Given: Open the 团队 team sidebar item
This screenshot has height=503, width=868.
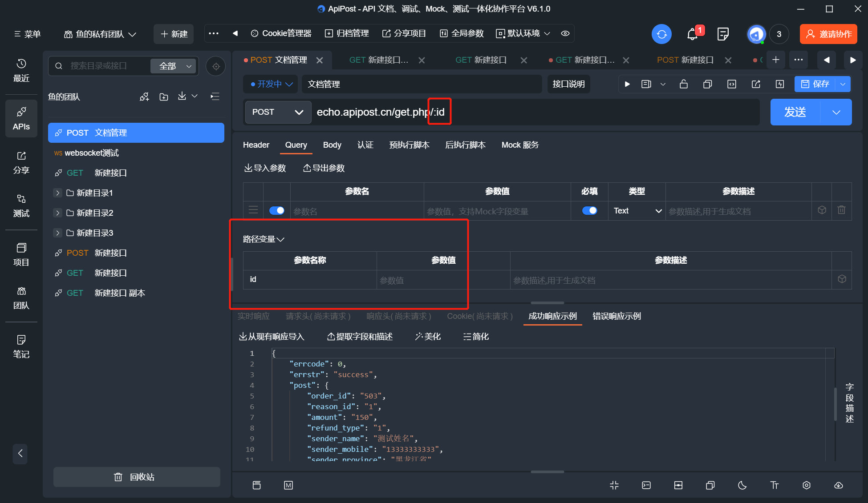Looking at the screenshot, I should (21, 298).
